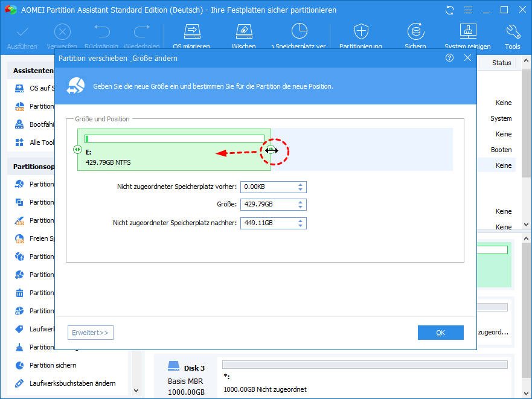Close the Partition verschieben dialog
Viewport: 532px width, 399px height.
[467, 58]
